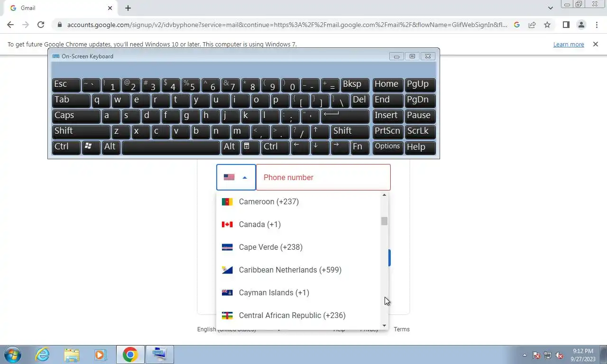Click the PgDn key
Image resolution: width=607 pixels, height=364 pixels.
[x=420, y=100]
